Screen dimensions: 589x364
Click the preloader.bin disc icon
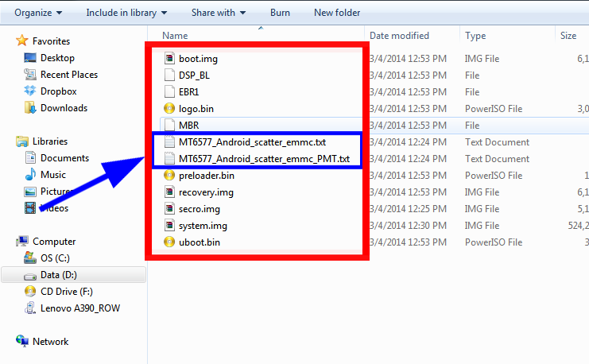pos(169,176)
